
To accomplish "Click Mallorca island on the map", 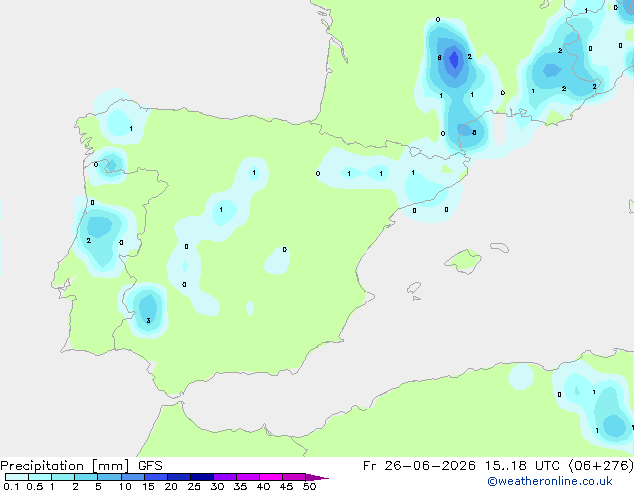I will tap(463, 261).
